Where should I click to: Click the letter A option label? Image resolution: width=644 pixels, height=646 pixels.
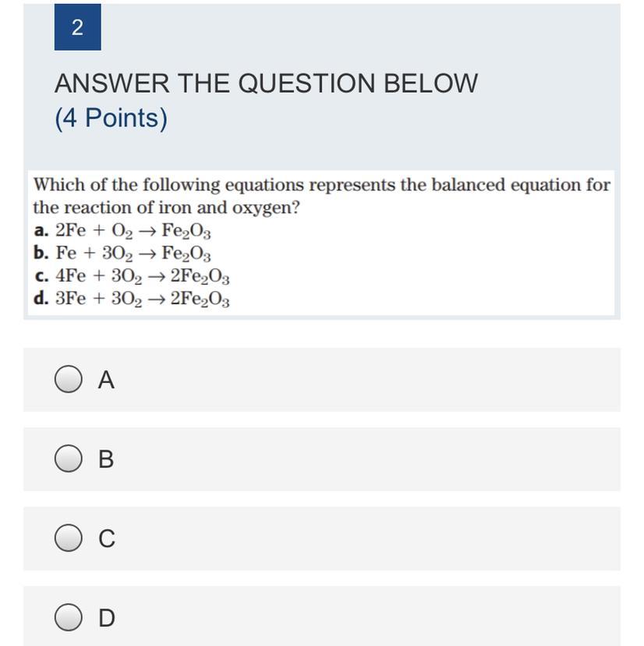(106, 379)
